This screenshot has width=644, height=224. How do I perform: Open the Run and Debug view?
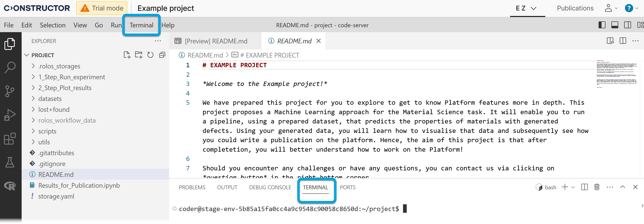pos(10,115)
